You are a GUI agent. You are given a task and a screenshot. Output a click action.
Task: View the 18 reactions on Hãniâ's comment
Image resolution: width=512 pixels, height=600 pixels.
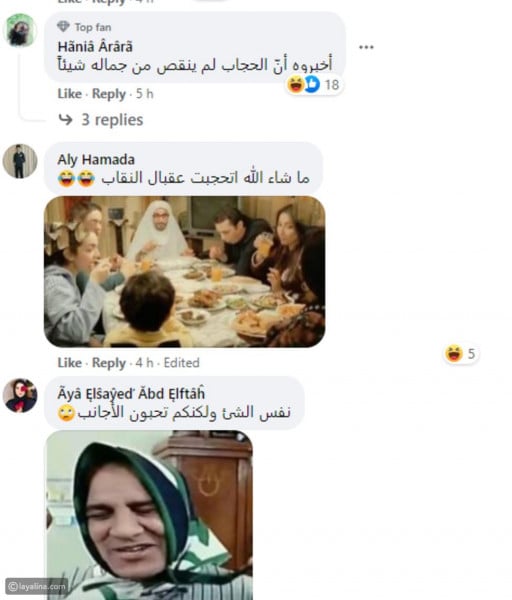click(313, 85)
